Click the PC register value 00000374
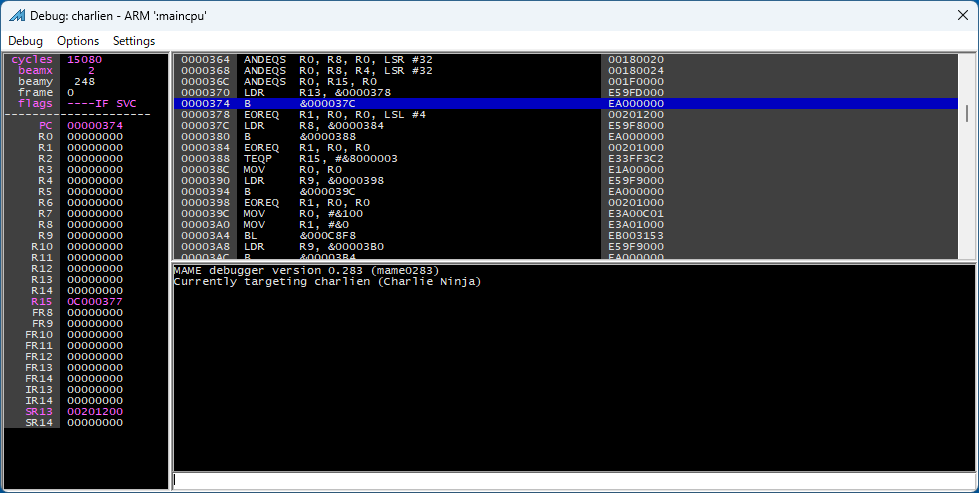The width and height of the screenshot is (979, 493). coord(95,125)
